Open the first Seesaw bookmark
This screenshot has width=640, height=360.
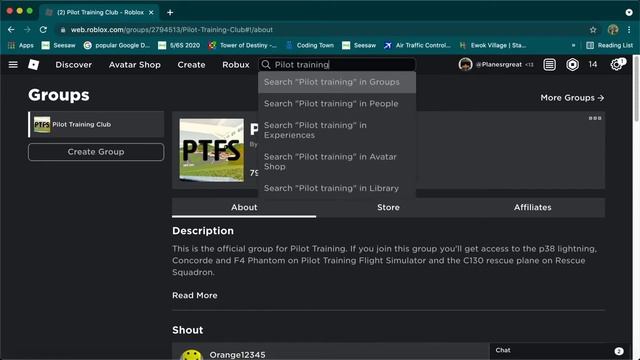point(59,45)
